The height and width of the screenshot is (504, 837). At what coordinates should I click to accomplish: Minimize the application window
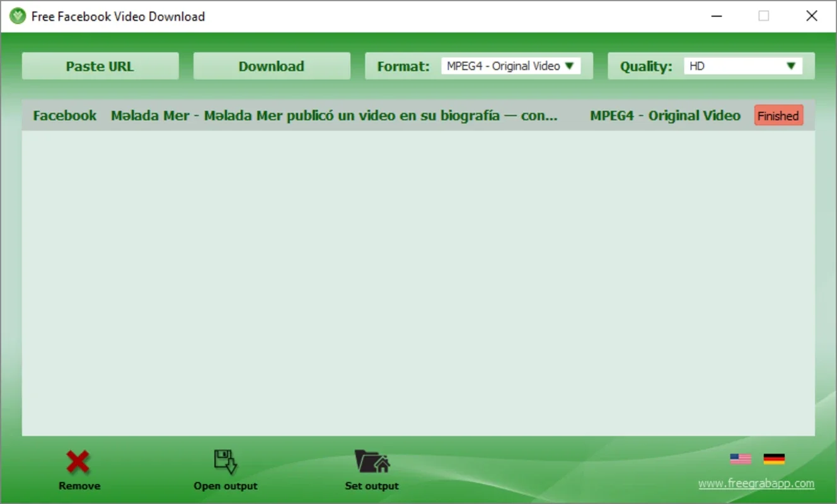[716, 16]
